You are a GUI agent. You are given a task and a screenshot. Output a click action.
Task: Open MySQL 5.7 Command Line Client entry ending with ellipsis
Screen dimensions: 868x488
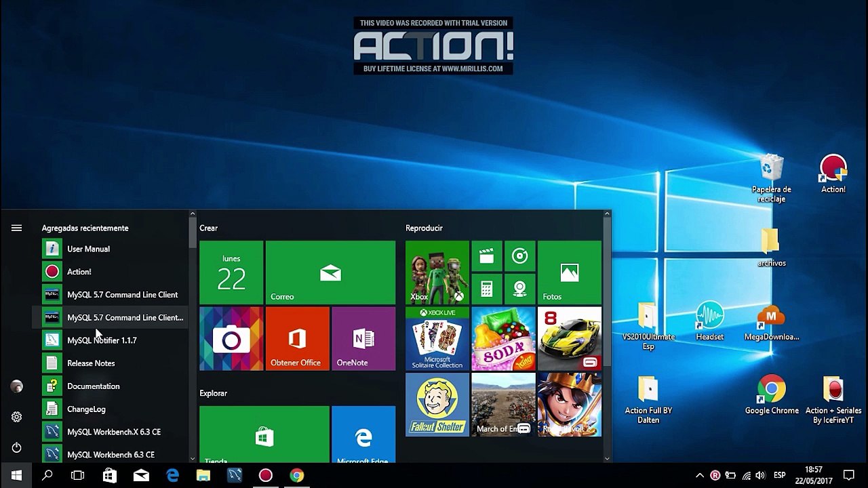pos(110,317)
